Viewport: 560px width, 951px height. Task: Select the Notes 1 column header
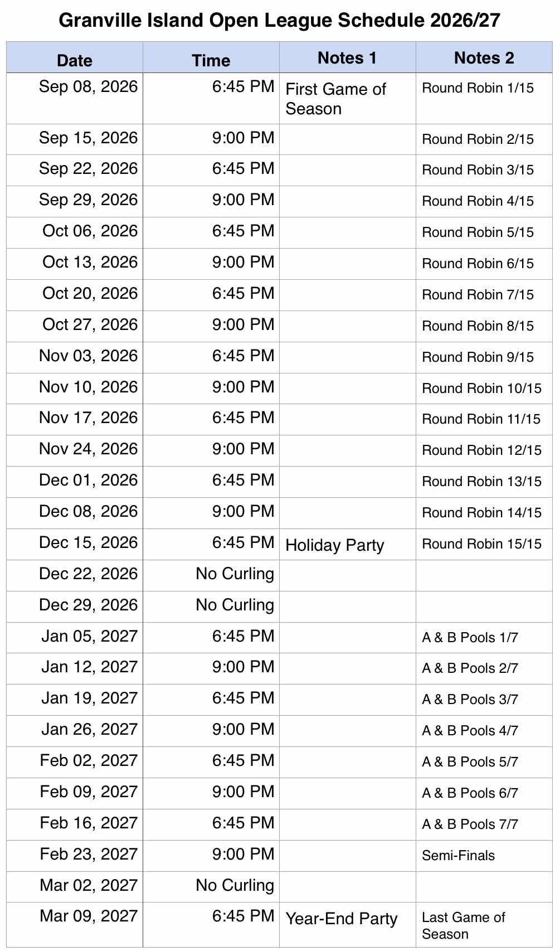pos(348,57)
